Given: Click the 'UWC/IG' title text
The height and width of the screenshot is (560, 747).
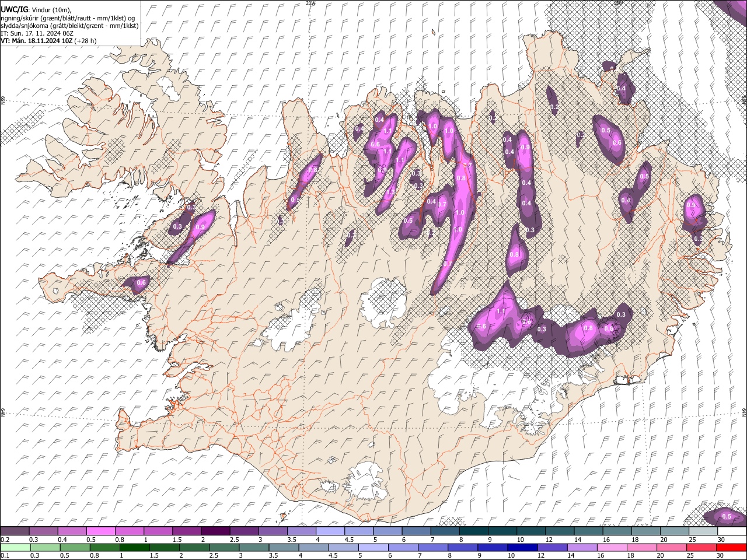Looking at the screenshot, I should [x=13, y=9].
